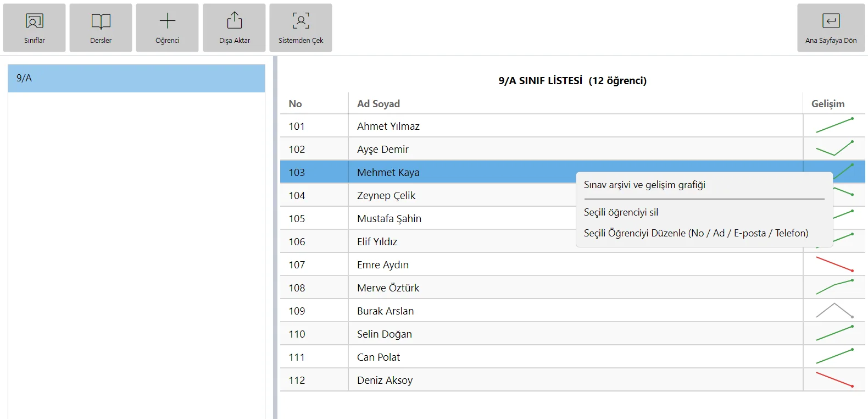Add a student with the Öğrenci button
The width and height of the screenshot is (868, 419).
pos(167,27)
